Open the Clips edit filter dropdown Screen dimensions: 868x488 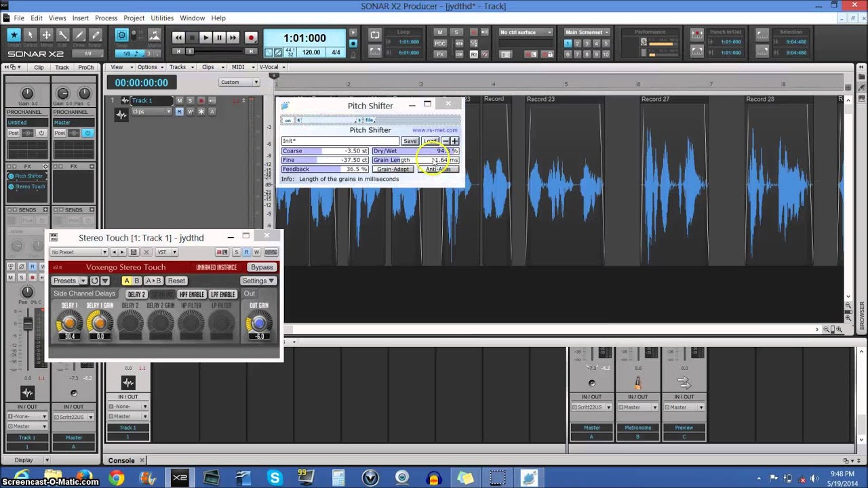click(x=151, y=112)
